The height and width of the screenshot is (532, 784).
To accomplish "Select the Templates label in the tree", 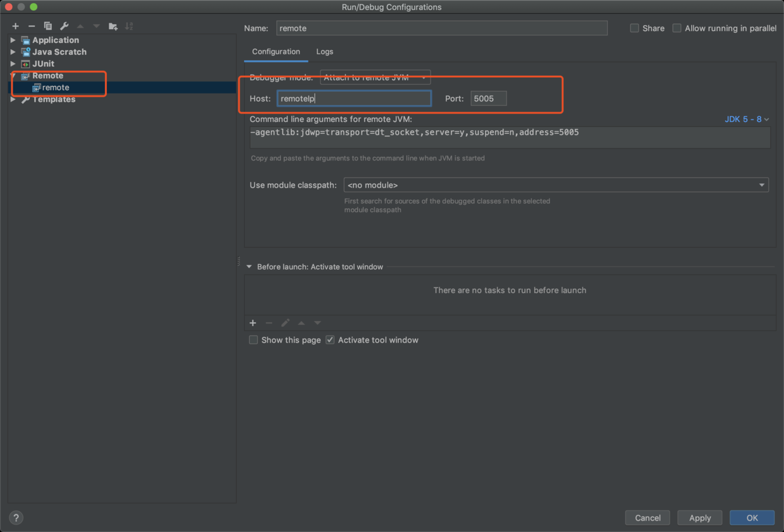I will 54,99.
